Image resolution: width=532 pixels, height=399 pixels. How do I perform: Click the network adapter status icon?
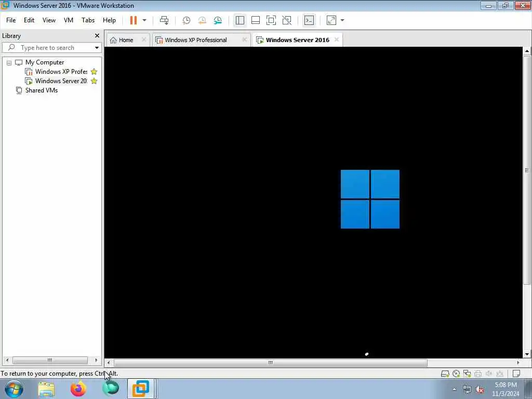pyautogui.click(x=467, y=374)
